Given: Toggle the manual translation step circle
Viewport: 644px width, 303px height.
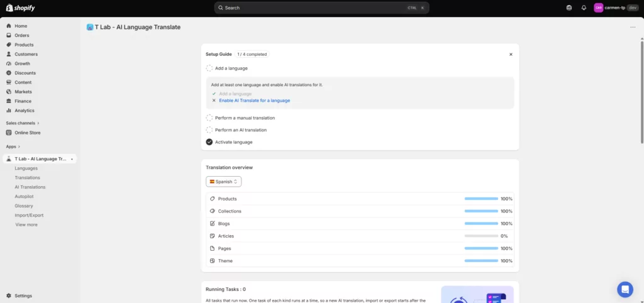Looking at the screenshot, I should coord(209,118).
